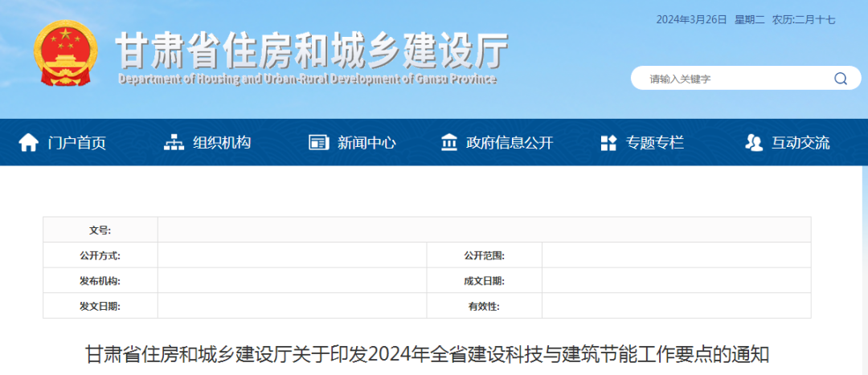Click the 成文日期 table label
Image resolution: width=868 pixels, height=375 pixels.
point(485,281)
